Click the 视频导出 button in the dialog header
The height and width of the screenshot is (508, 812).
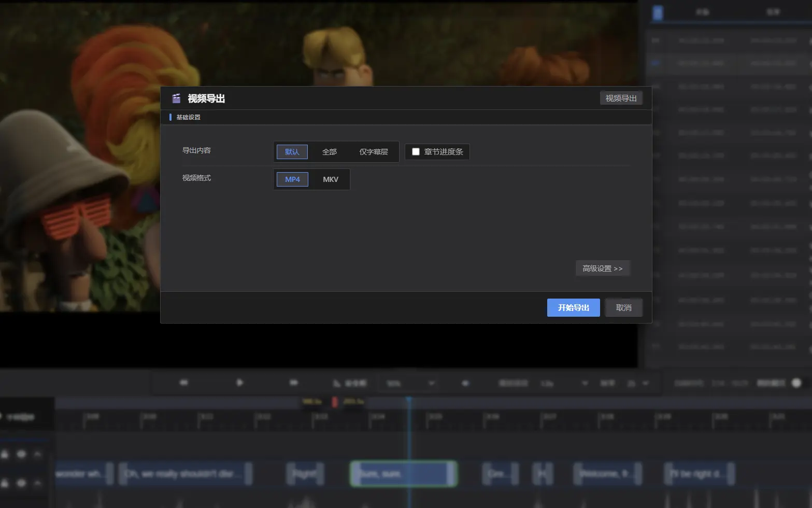click(x=621, y=98)
